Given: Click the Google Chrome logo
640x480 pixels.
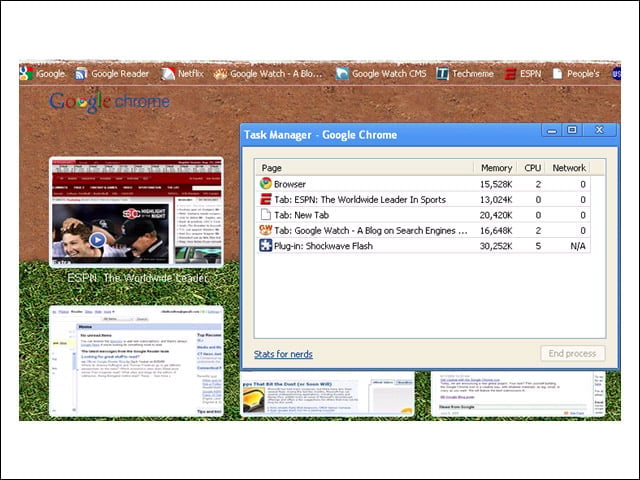Looking at the screenshot, I should 109,102.
